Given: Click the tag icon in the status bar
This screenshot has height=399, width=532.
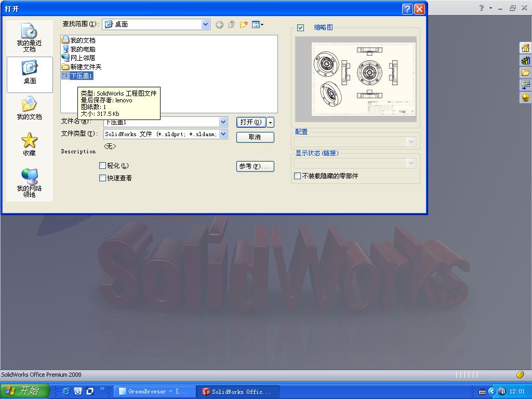Looking at the screenshot, I should click(520, 374).
